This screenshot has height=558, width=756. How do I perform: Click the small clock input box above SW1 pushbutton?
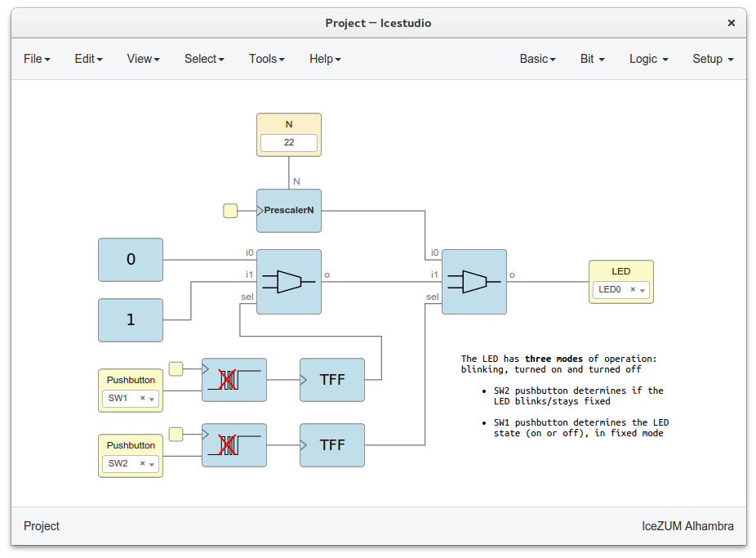click(x=176, y=369)
